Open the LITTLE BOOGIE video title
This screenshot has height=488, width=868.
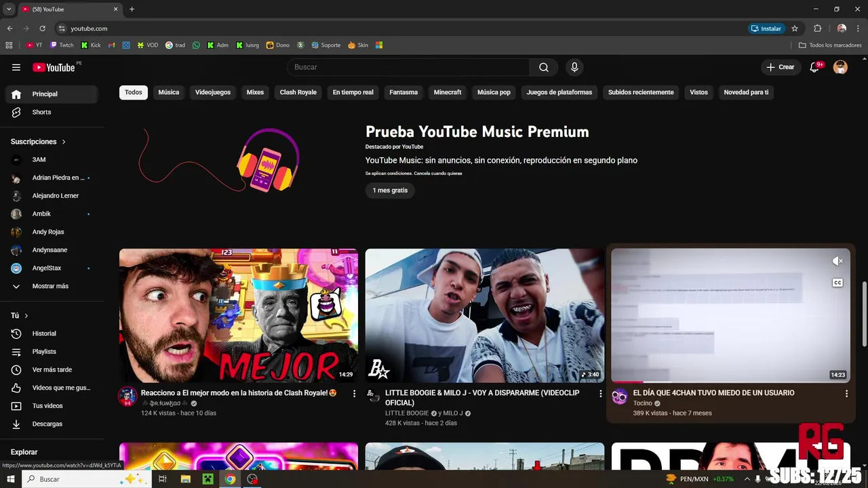click(482, 398)
